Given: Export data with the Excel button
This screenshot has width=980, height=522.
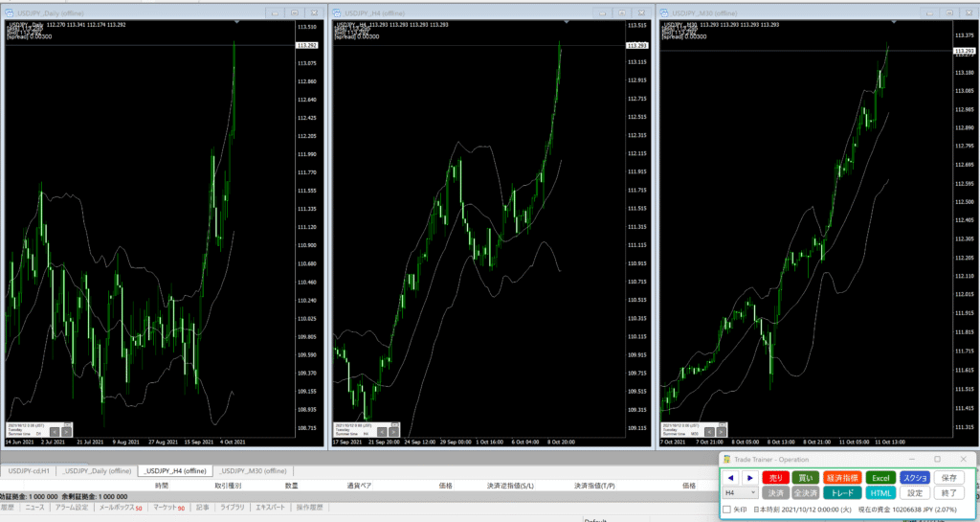Looking at the screenshot, I should tap(880, 478).
